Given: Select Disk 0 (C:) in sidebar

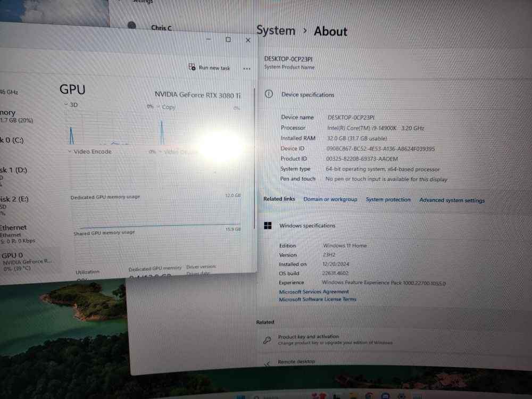Looking at the screenshot, I should point(12,140).
